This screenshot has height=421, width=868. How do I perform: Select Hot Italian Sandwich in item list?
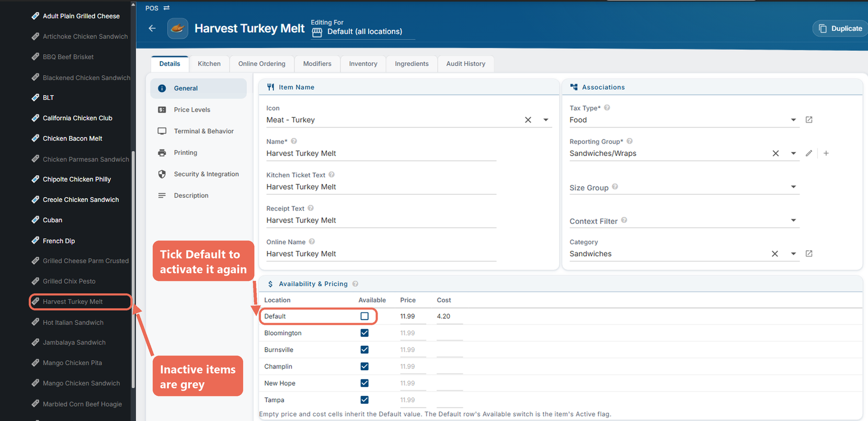(x=73, y=323)
